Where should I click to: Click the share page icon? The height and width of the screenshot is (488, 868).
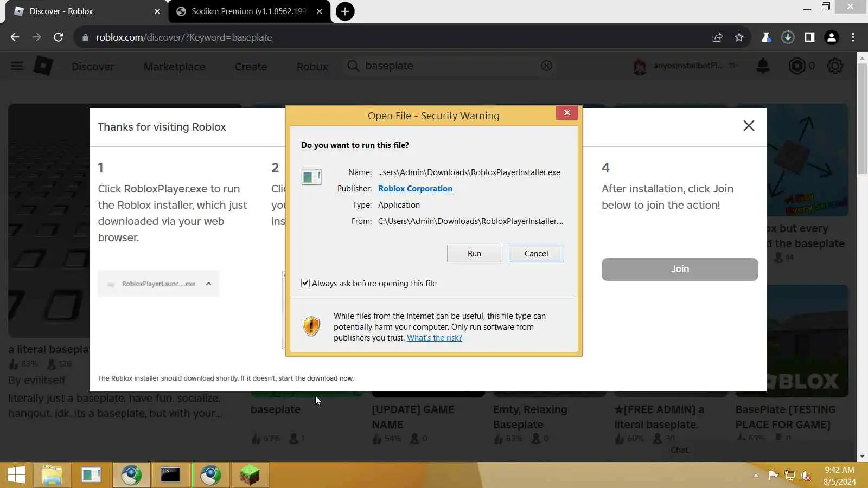tap(717, 37)
